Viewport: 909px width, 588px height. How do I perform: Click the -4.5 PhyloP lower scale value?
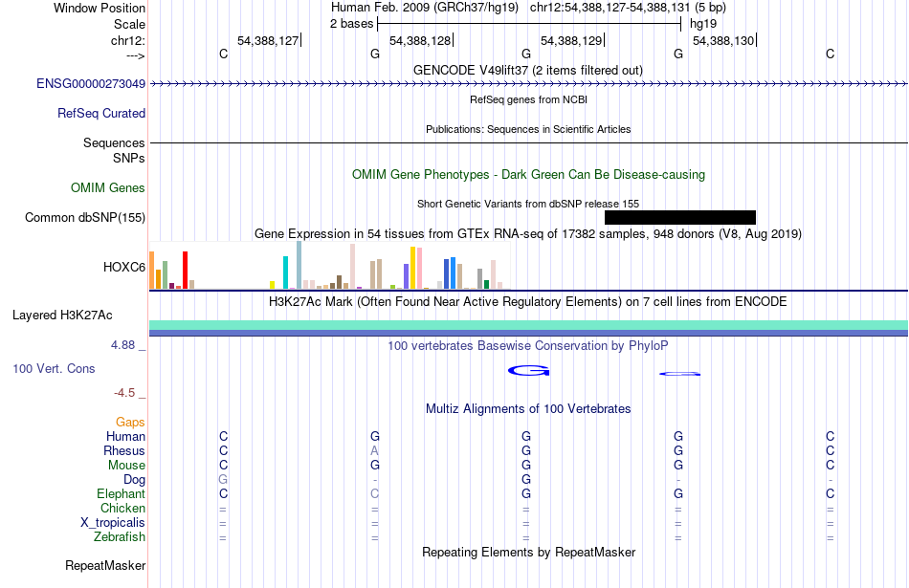point(124,393)
